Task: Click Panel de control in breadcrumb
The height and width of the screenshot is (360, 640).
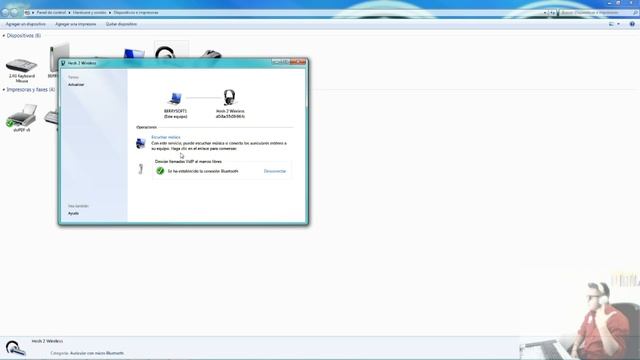Action: tap(51, 13)
